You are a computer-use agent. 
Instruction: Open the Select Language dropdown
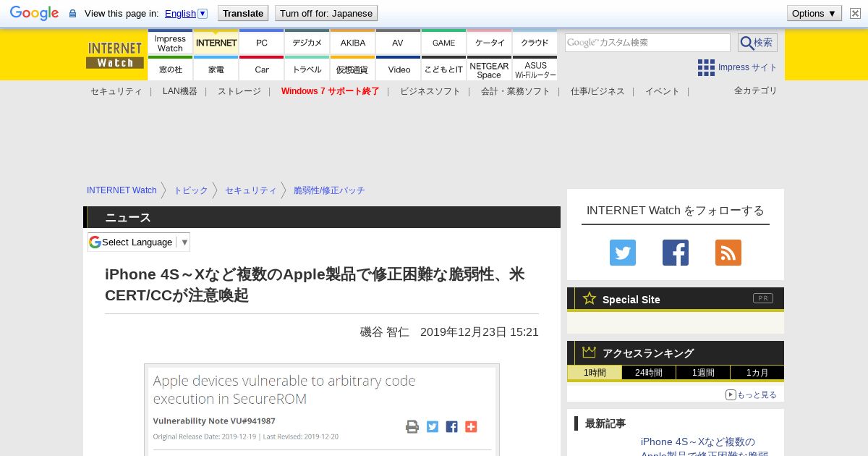[x=139, y=242]
